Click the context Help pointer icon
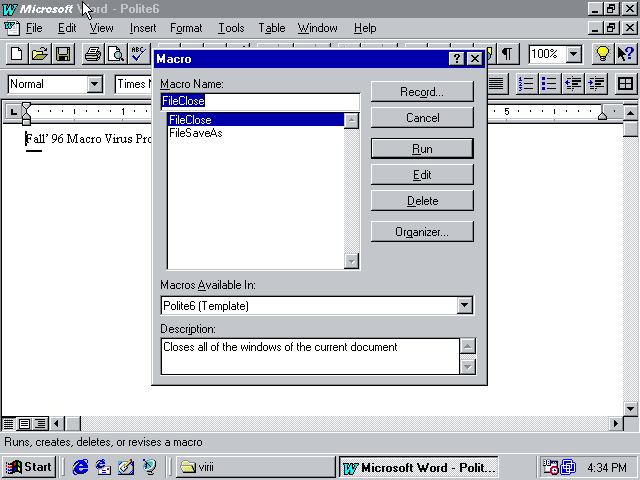Viewport: 640px width, 480px height. coord(625,53)
